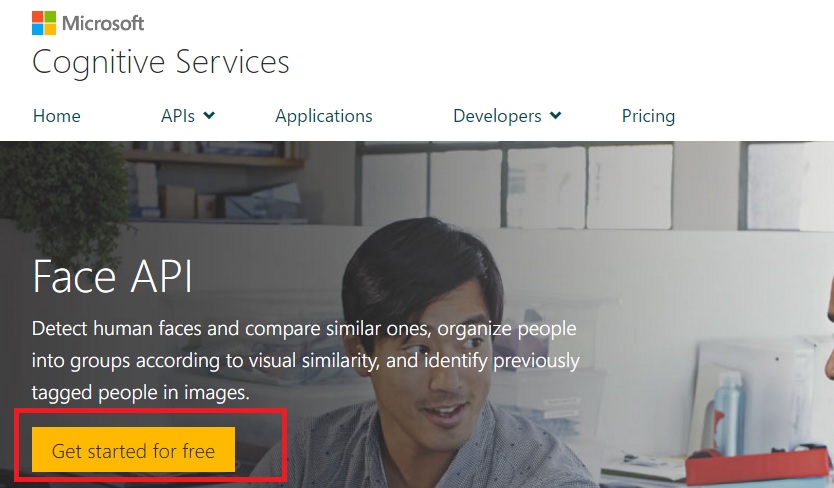Navigate to Applications
Image resolution: width=834 pixels, height=488 pixels.
coord(323,116)
